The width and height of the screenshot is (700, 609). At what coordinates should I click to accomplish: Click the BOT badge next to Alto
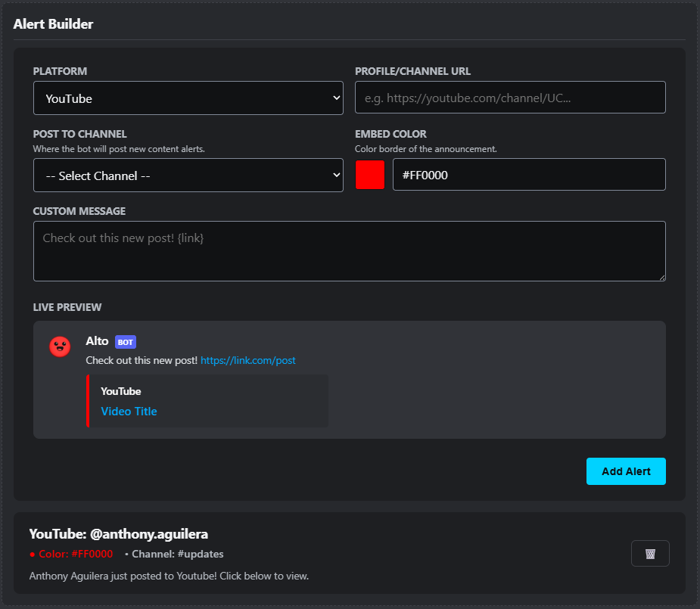click(x=126, y=342)
